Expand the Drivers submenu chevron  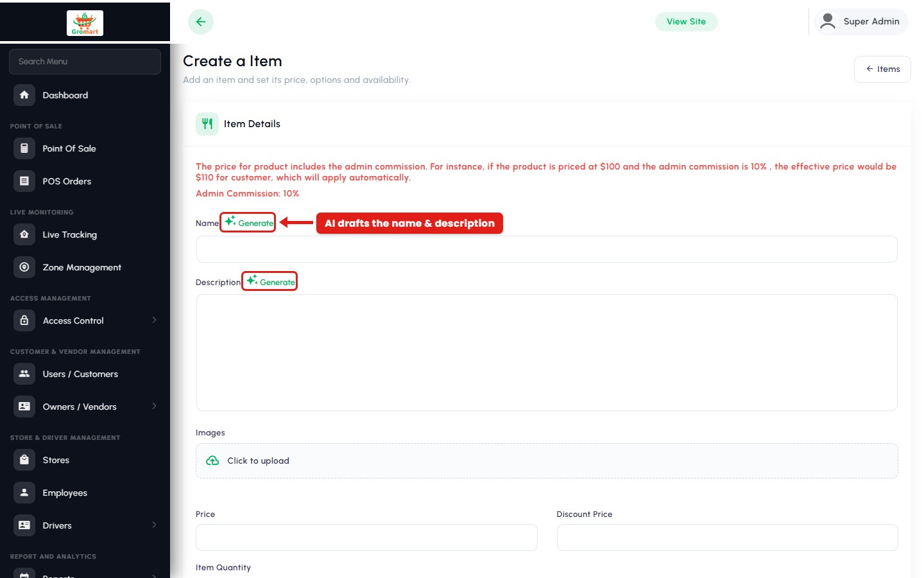[x=154, y=525]
